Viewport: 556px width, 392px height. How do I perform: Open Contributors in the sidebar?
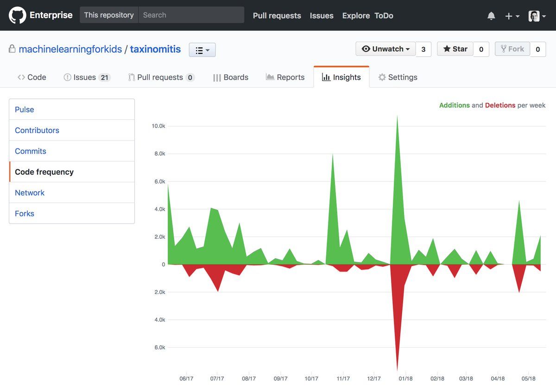pos(37,131)
